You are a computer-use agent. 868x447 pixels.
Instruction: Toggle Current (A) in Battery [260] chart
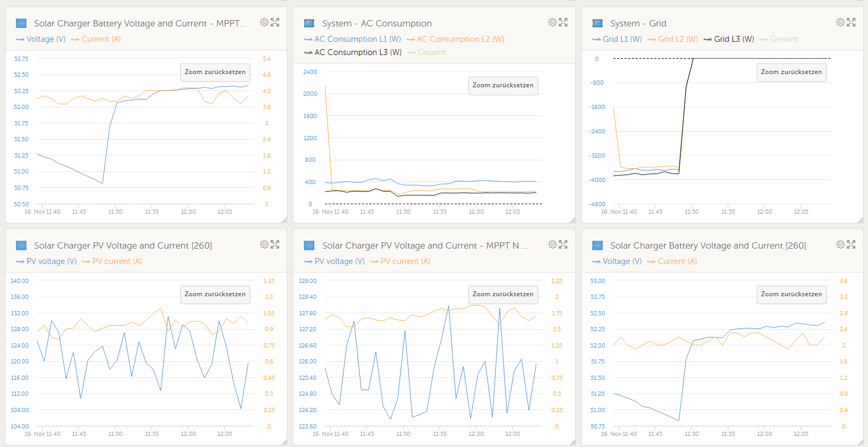click(x=672, y=261)
